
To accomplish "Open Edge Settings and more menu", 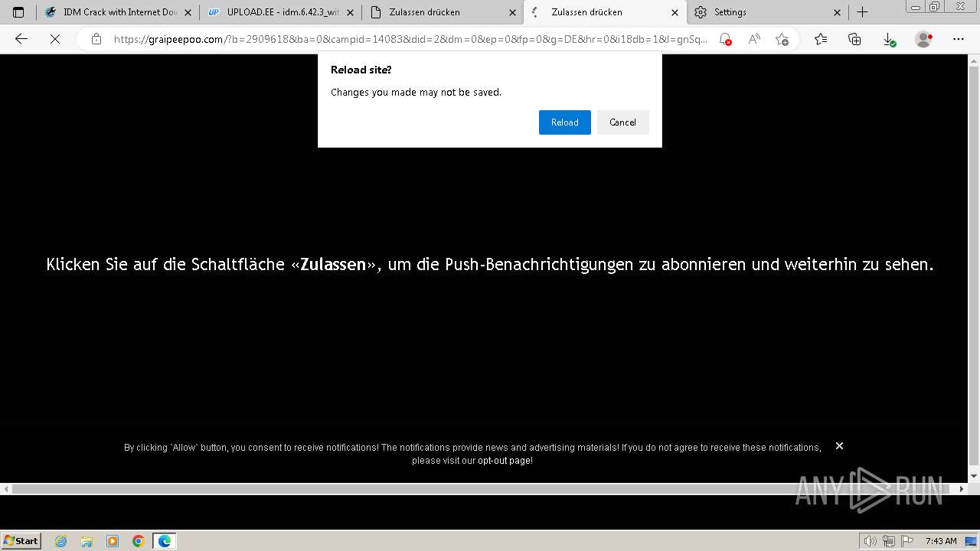I will tap(959, 39).
